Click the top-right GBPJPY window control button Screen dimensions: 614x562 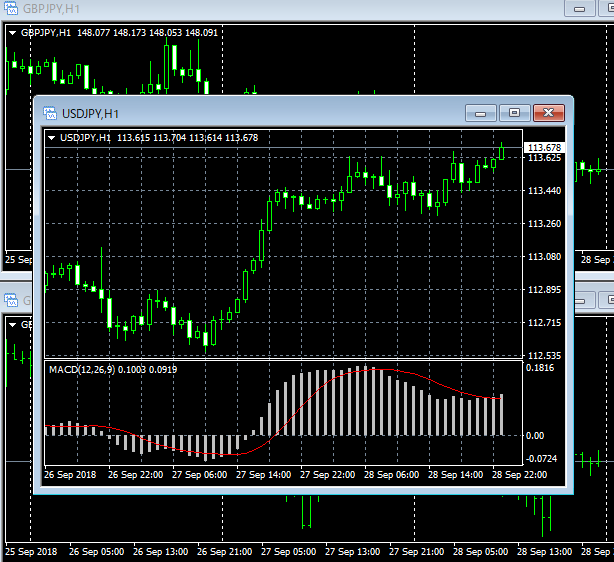coord(578,9)
